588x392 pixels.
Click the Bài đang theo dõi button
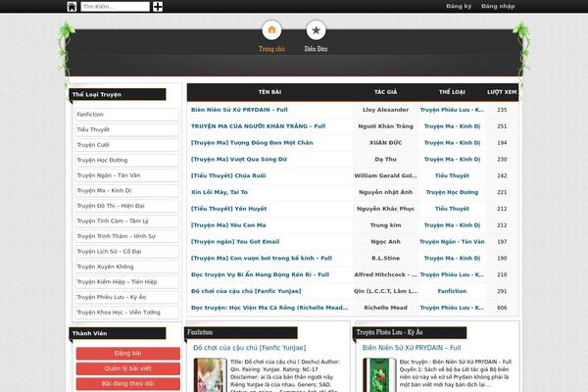(127, 384)
